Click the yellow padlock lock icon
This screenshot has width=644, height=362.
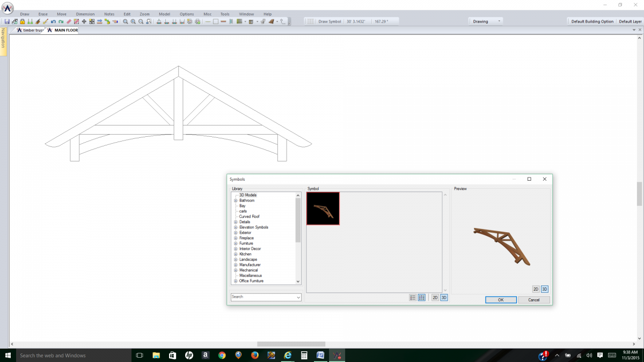pos(21,21)
